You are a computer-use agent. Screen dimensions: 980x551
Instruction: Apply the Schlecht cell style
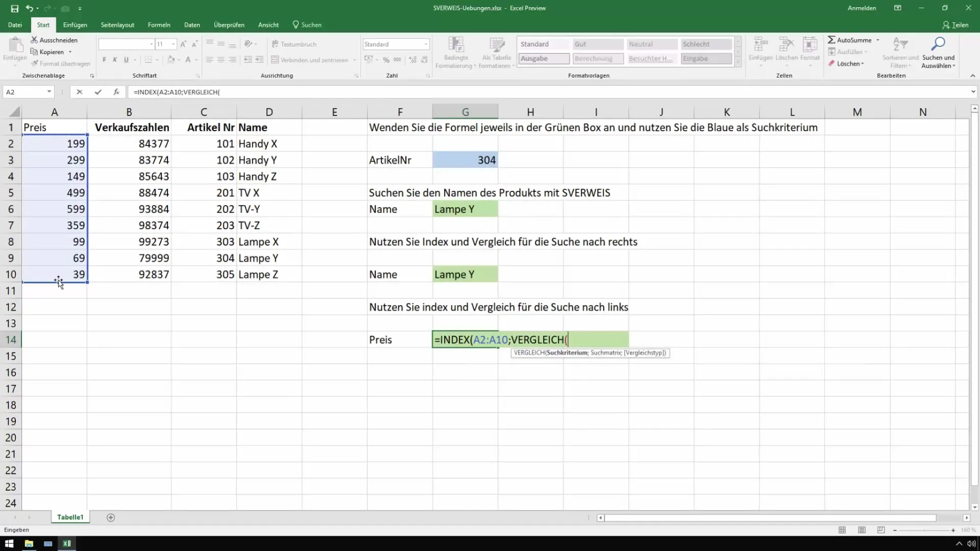(706, 44)
